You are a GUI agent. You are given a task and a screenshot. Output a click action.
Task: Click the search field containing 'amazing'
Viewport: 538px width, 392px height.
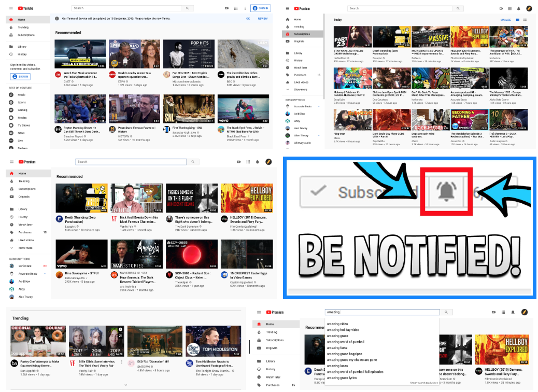[382, 312]
